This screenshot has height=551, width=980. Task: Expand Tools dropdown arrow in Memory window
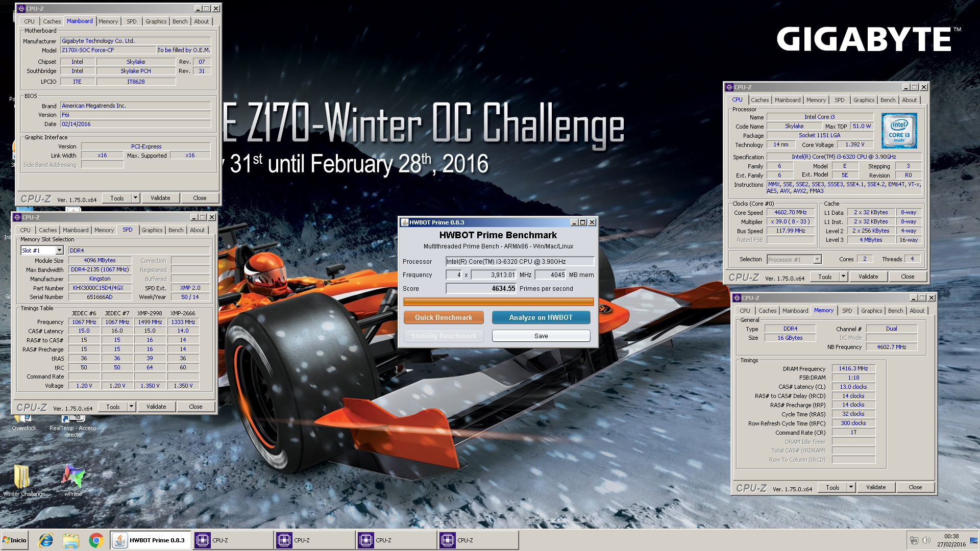(851, 487)
